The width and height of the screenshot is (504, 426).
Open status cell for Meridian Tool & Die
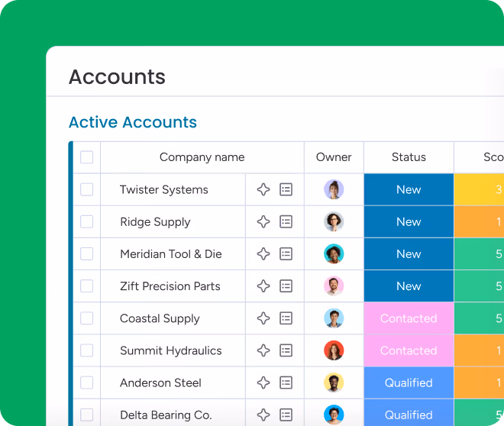409,253
